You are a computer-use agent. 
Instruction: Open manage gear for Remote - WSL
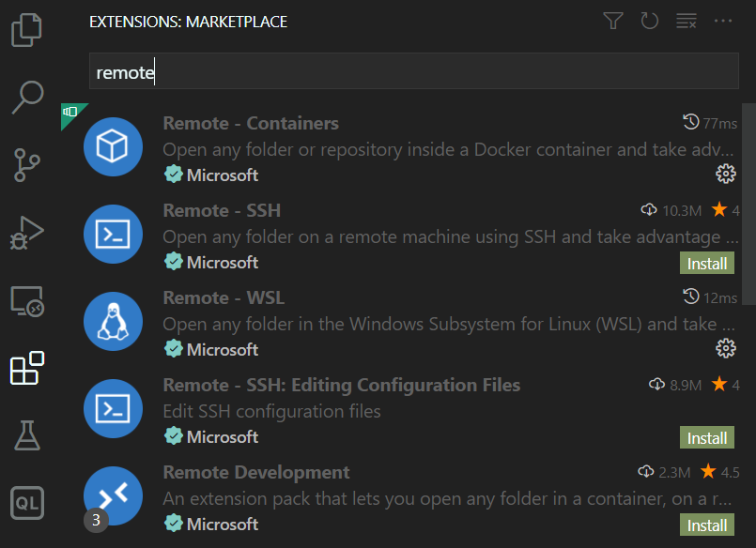point(725,348)
